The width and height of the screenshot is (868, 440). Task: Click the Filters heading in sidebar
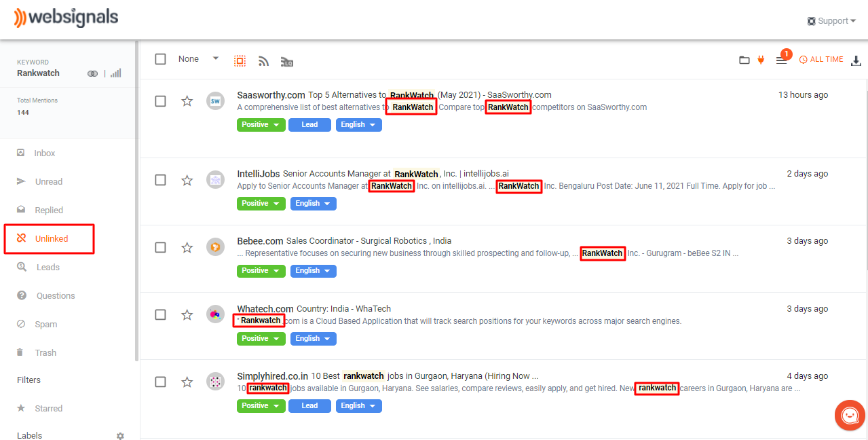click(x=29, y=380)
